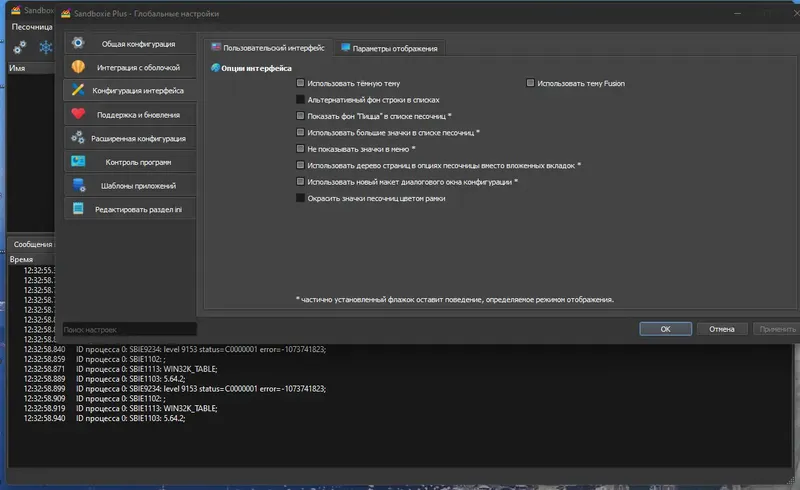Select log row at 12:32:58.840
This screenshot has height=490, width=800.
point(399,349)
